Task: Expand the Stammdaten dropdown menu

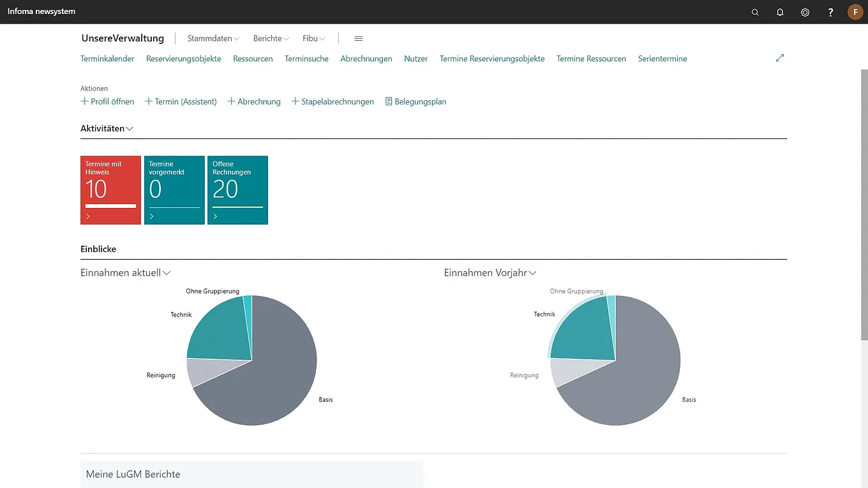Action: click(x=213, y=38)
